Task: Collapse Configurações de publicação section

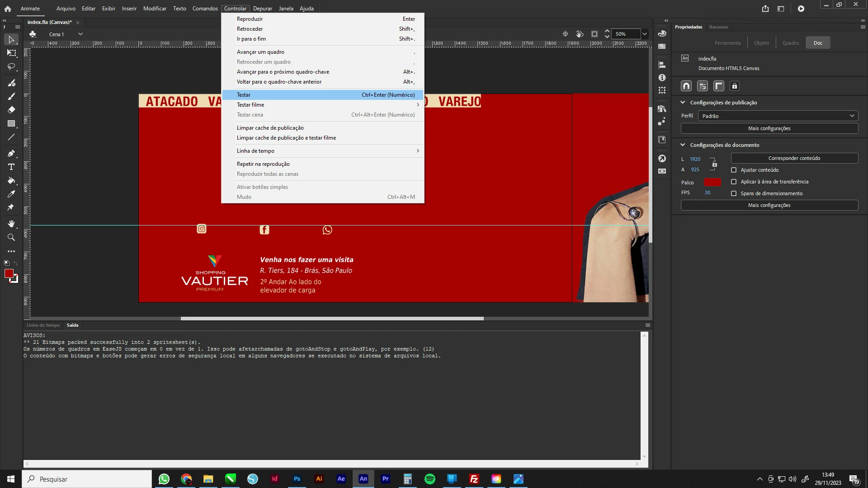Action: click(x=683, y=103)
